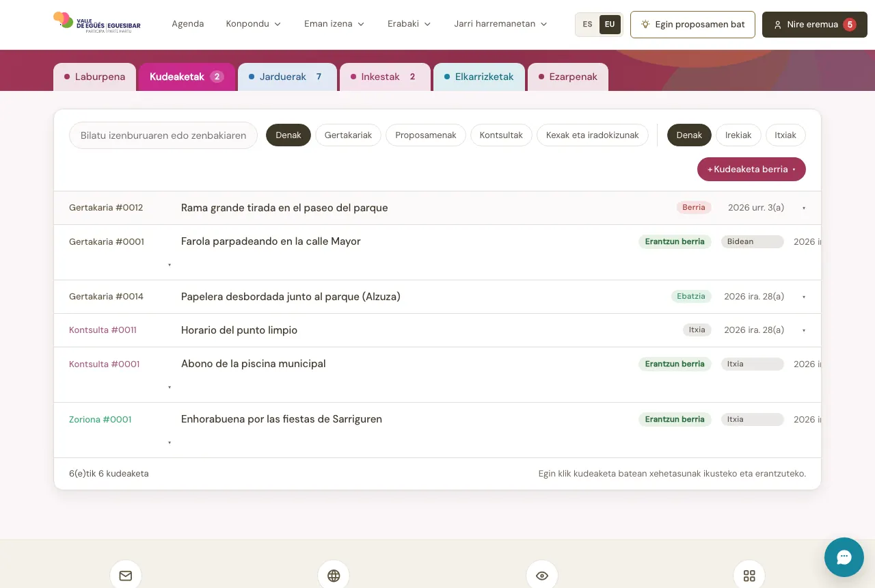Open the Jarri harremanetan dropdown menu
The width and height of the screenshot is (875, 588).
(x=501, y=24)
